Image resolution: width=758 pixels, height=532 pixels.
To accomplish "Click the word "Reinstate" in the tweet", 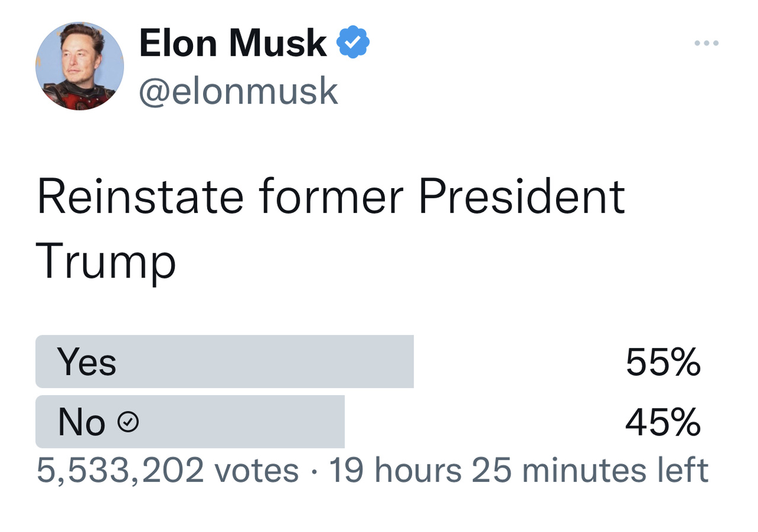I will [140, 196].
